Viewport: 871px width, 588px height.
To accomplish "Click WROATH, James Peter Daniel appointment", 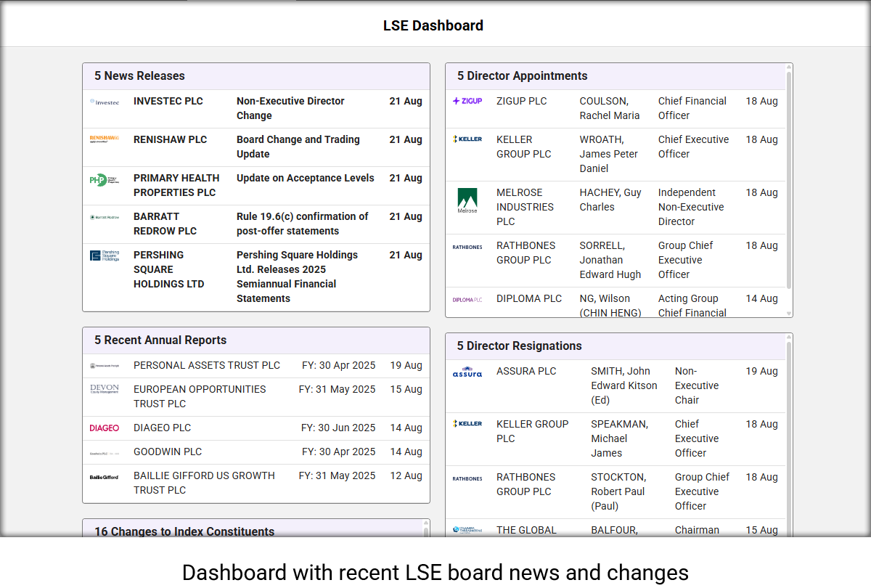I will pyautogui.click(x=616, y=155).
